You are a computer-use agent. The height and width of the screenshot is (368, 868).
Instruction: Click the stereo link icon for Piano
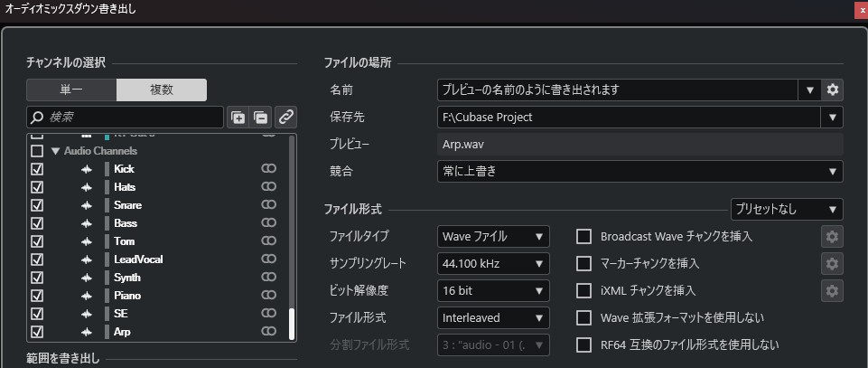268,296
